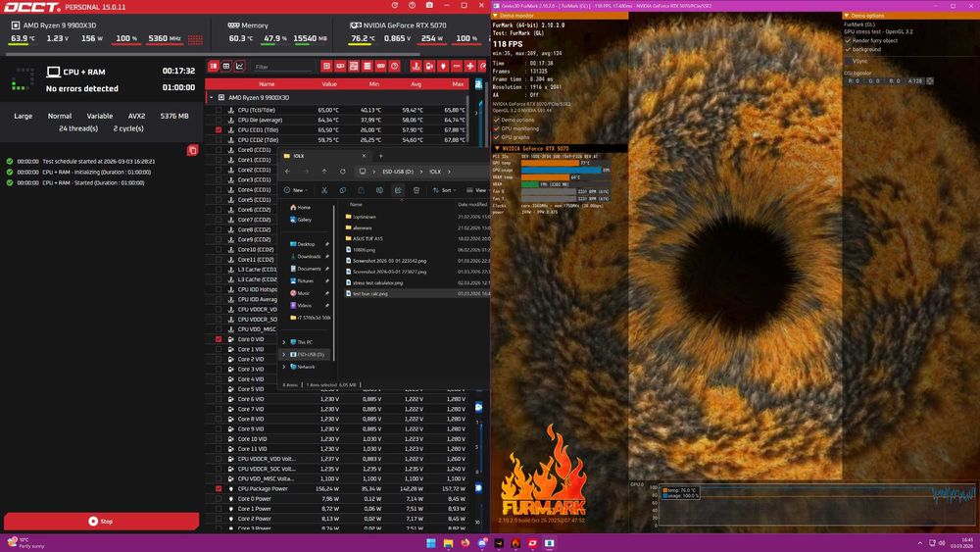
Task: Toggle the unknown-sensor question mark filter icon
Action: click(394, 66)
